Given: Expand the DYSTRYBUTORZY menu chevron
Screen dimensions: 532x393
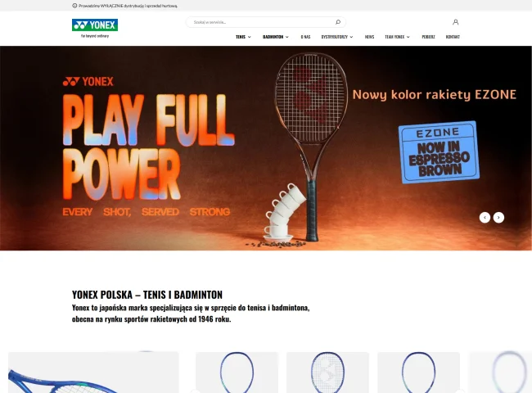Looking at the screenshot, I should tap(351, 37).
